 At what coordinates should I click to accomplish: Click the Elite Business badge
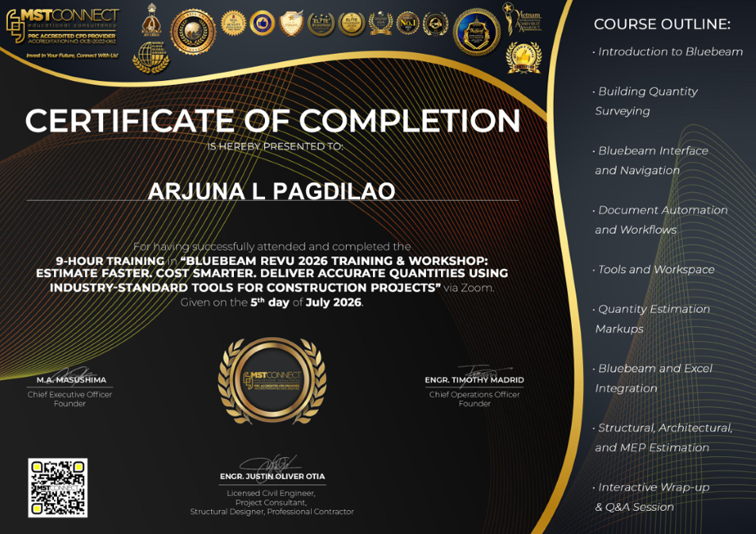coord(321,24)
